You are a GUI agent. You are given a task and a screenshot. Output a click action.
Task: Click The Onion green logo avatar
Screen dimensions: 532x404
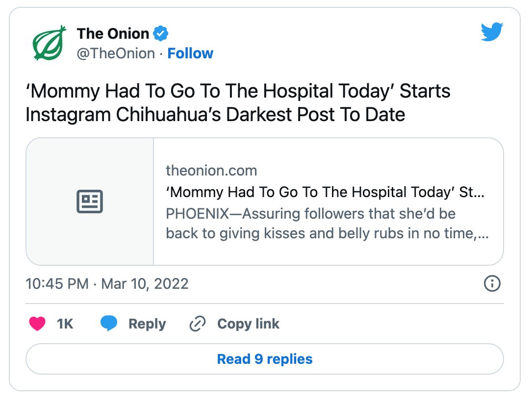pyautogui.click(x=50, y=43)
